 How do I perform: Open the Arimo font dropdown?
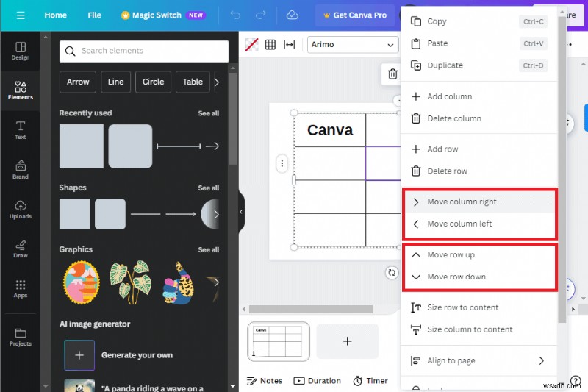pos(353,45)
